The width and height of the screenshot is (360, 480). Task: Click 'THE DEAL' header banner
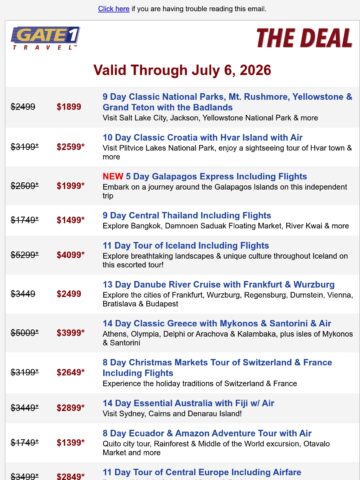(x=304, y=38)
